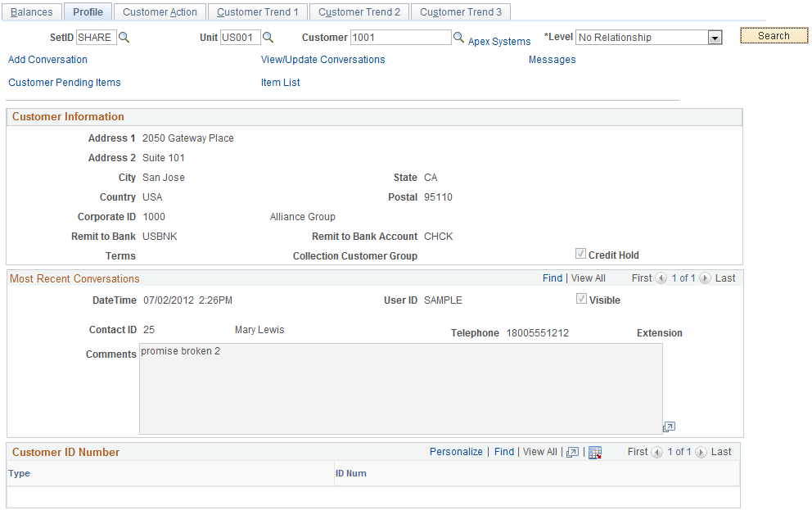Switch to the Balances tab
Screen dimensions: 812x510
[31, 11]
